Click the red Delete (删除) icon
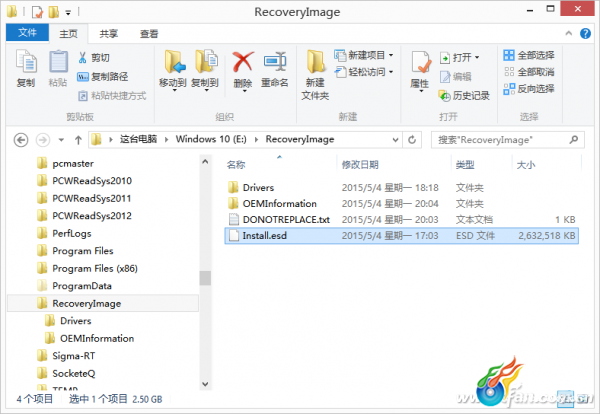Image resolution: width=600 pixels, height=414 pixels. click(243, 62)
